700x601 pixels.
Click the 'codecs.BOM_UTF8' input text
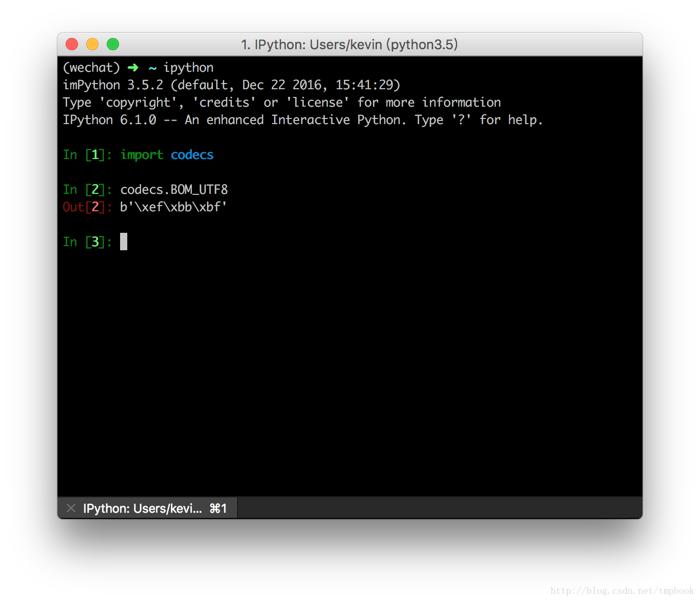174,190
